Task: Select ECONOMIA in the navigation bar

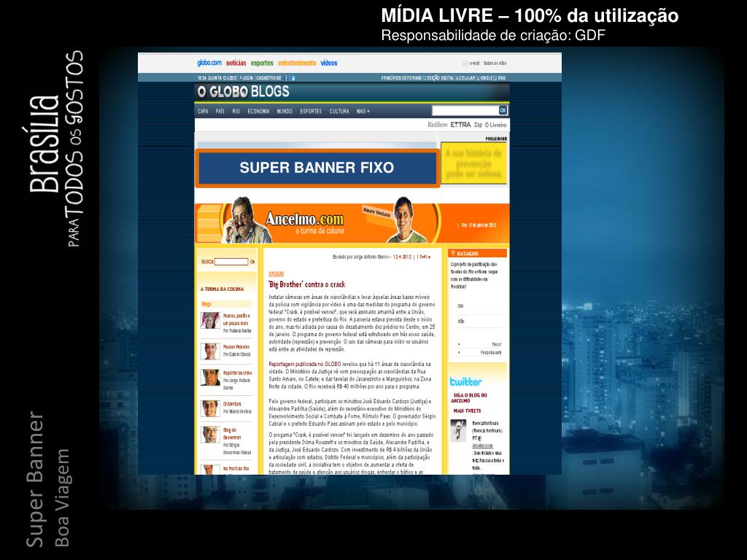Action: click(x=258, y=111)
